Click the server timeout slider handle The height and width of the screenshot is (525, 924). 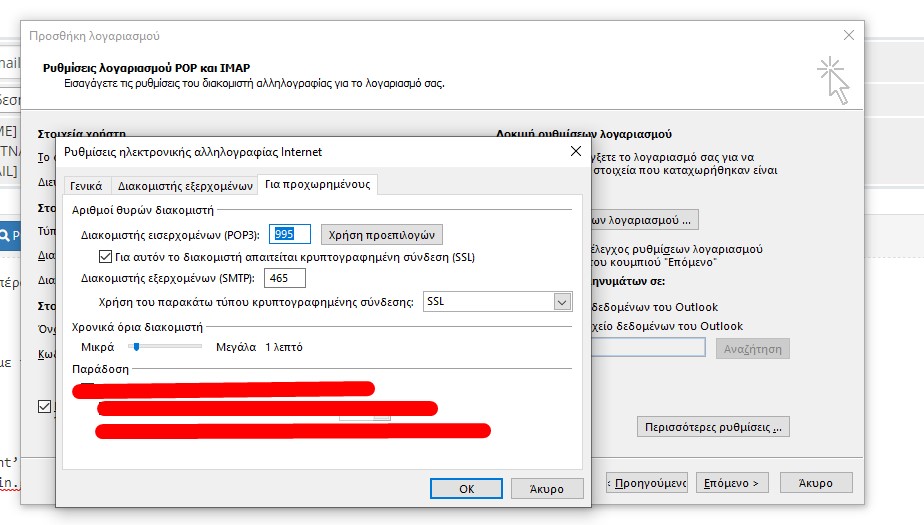click(x=133, y=347)
